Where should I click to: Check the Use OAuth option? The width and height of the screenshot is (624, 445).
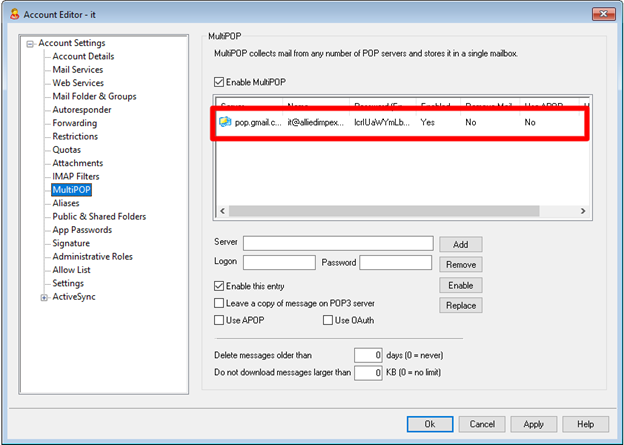328,320
